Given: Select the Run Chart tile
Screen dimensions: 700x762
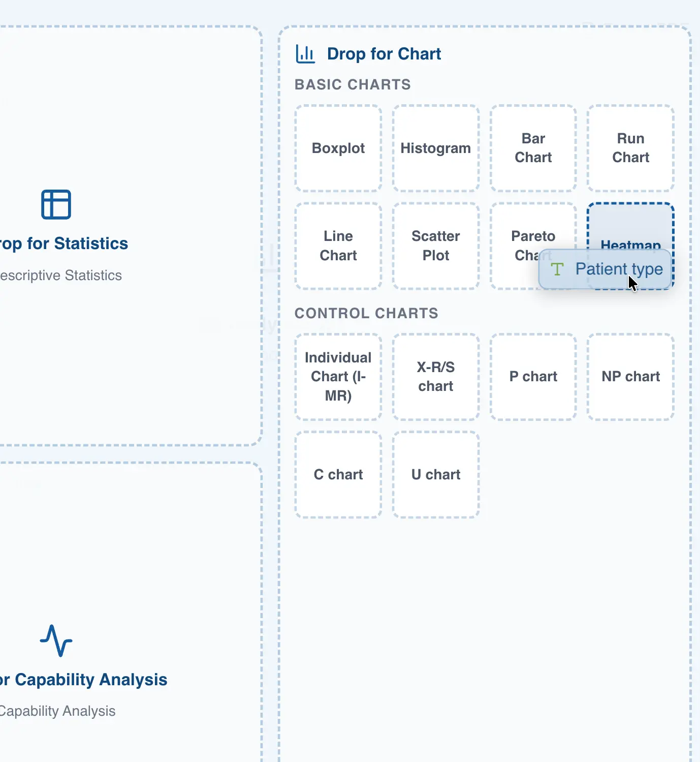Looking at the screenshot, I should point(630,148).
